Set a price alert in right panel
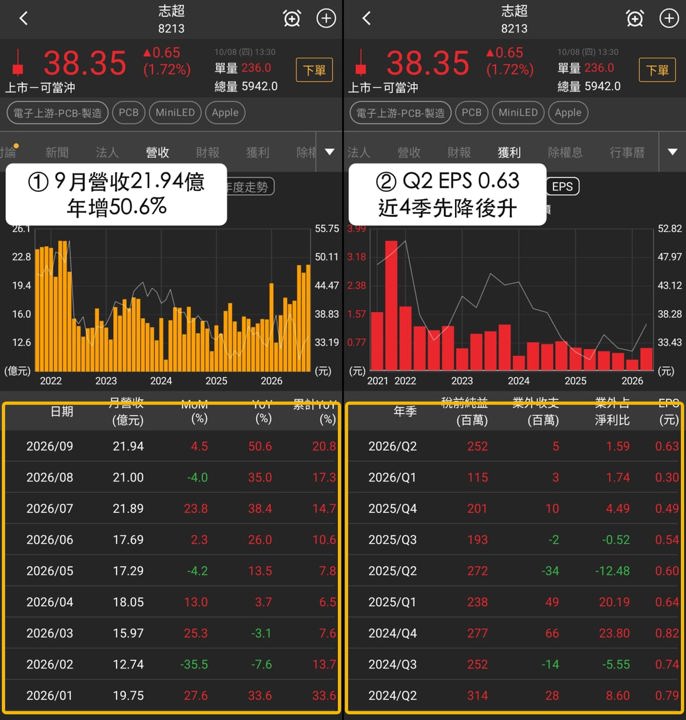This screenshot has height=720, width=686. coord(635,18)
